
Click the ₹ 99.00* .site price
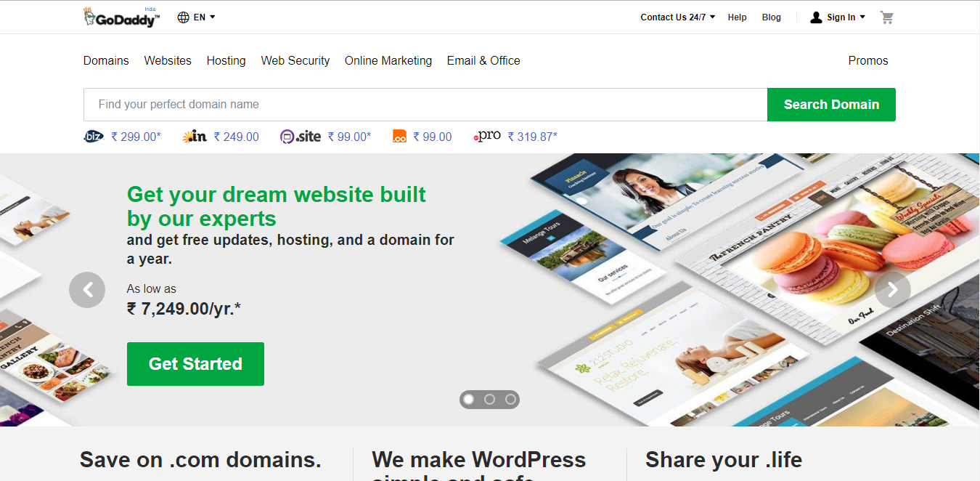(349, 137)
